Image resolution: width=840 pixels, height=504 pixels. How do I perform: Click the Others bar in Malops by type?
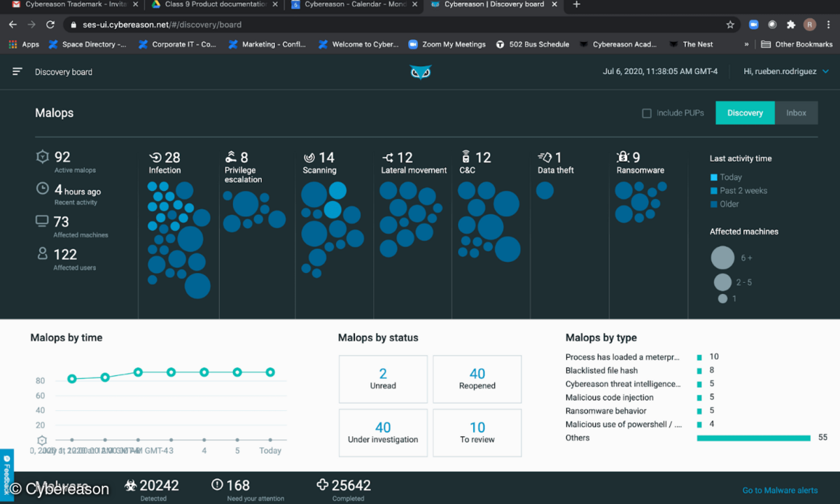click(755, 438)
